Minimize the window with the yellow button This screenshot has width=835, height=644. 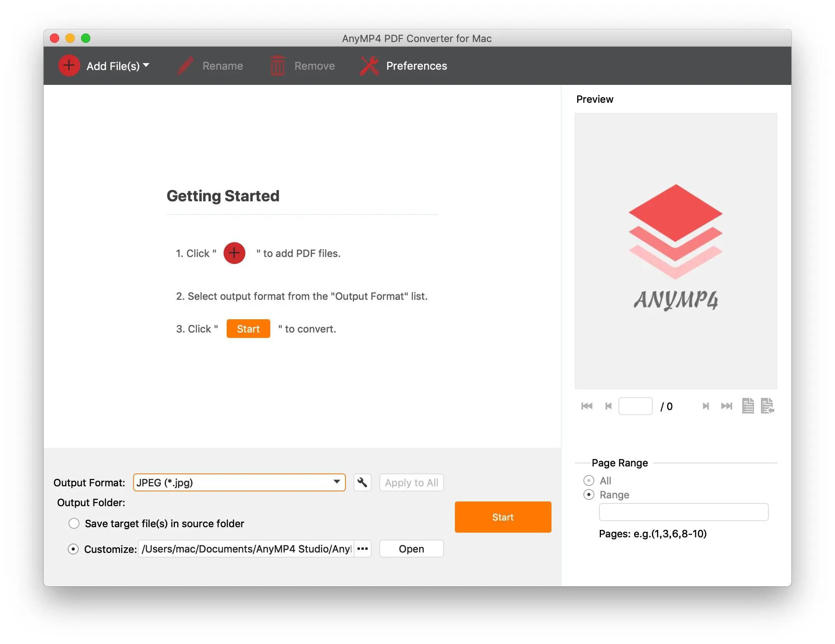point(70,38)
